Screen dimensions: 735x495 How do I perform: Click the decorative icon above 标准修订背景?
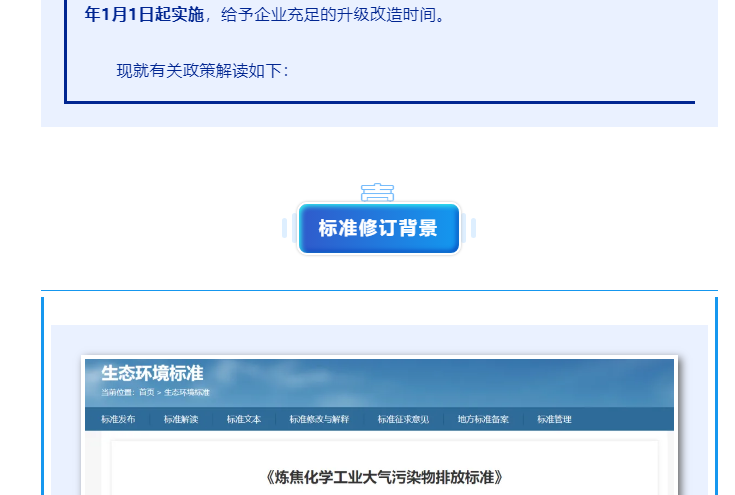pos(377,192)
